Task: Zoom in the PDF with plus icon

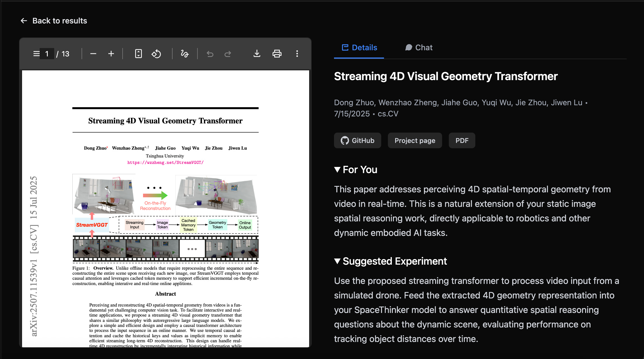Action: coord(111,54)
